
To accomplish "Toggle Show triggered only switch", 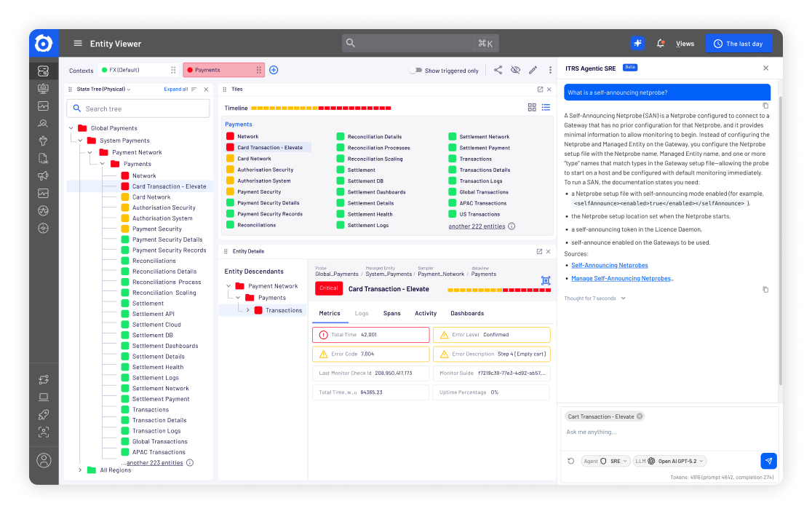I will tap(415, 71).
